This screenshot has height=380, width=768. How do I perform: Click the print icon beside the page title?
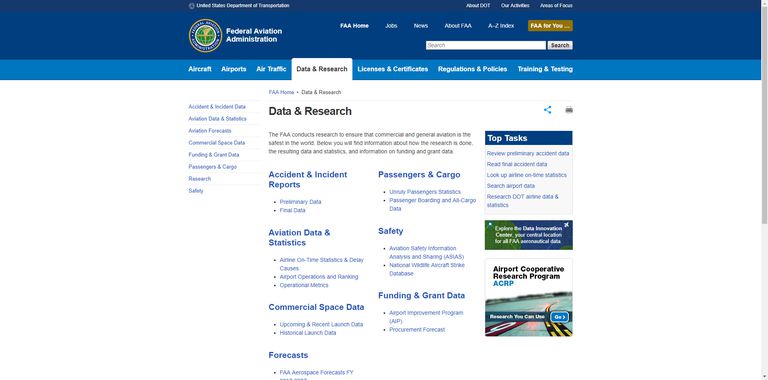(x=569, y=110)
